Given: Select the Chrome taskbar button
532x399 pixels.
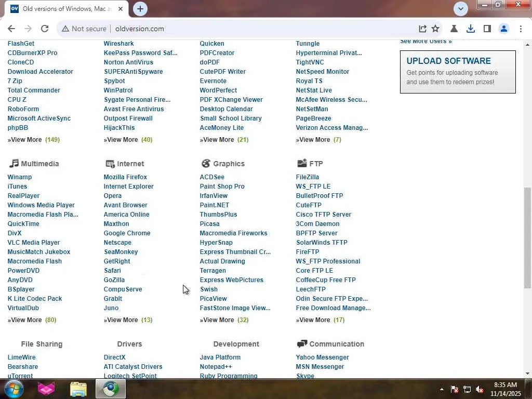Looking at the screenshot, I should click(x=111, y=389).
